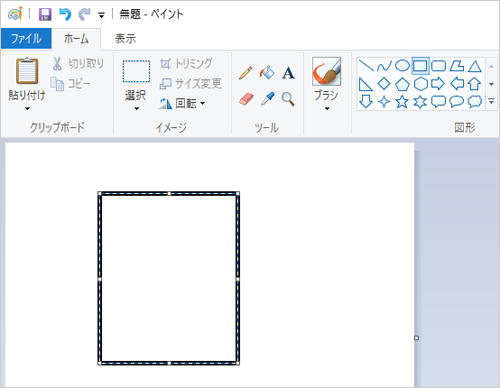The image size is (500, 388).
Task: Click the ブラシ brush icon
Action: [326, 71]
